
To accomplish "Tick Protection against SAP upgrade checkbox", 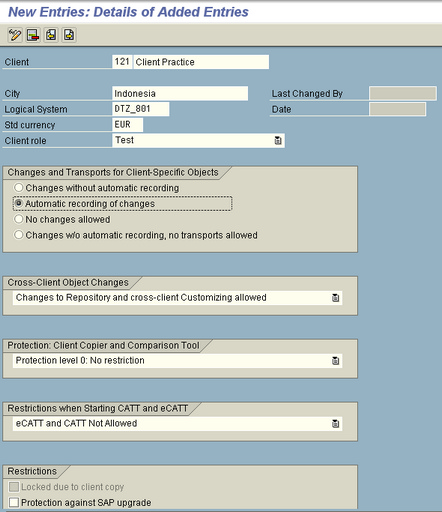I will pyautogui.click(x=14, y=502).
